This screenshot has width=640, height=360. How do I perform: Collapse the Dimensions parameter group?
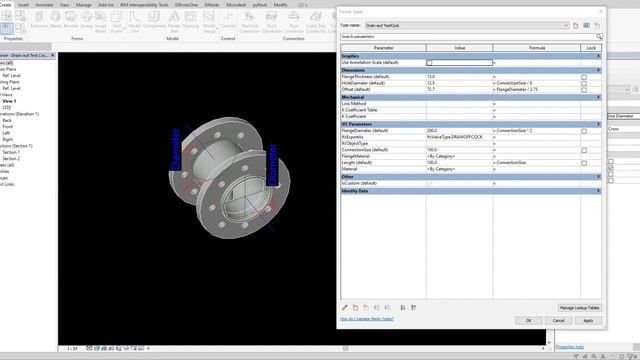(x=598, y=70)
